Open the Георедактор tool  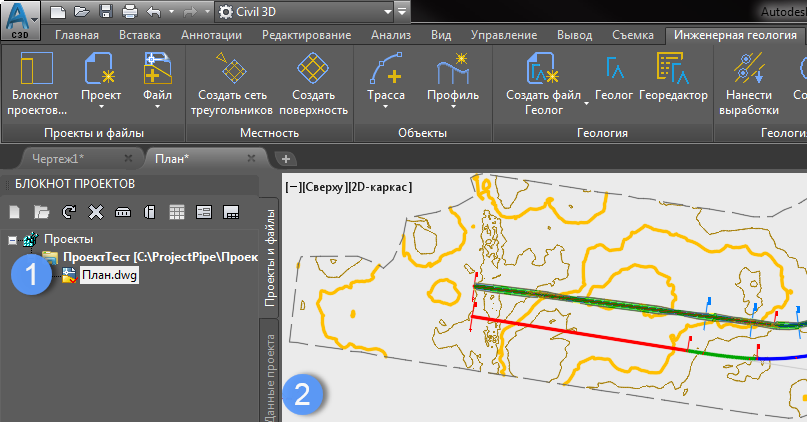point(673,77)
